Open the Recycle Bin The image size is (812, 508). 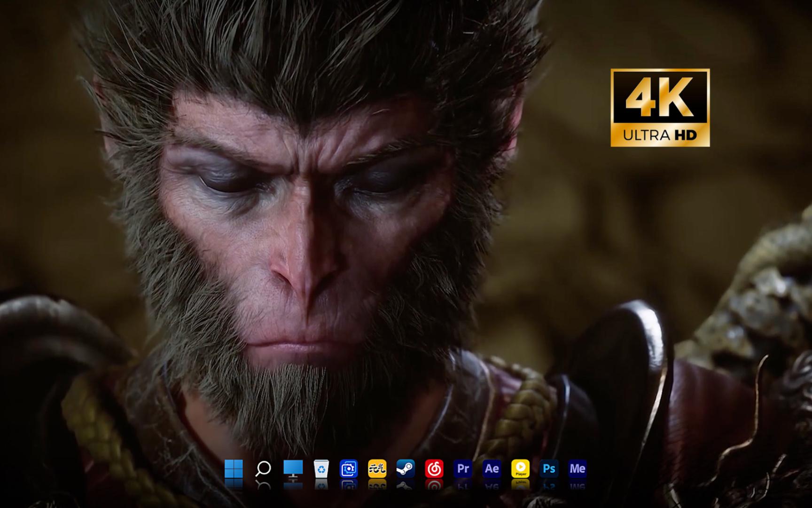point(321,468)
